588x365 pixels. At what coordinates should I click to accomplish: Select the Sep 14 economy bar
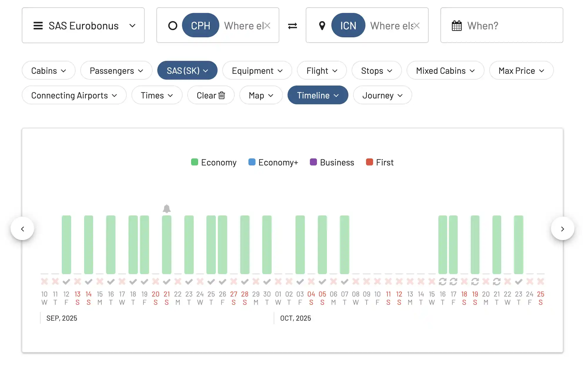(88, 245)
